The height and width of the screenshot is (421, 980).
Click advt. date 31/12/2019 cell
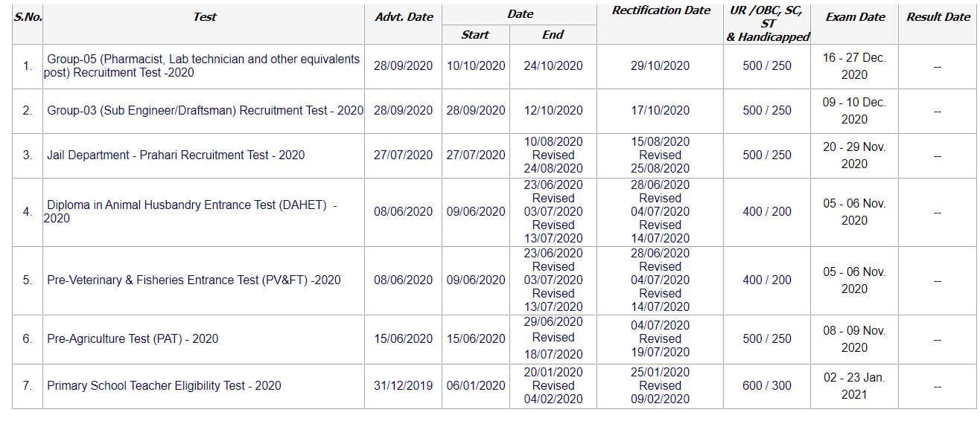pyautogui.click(x=403, y=386)
